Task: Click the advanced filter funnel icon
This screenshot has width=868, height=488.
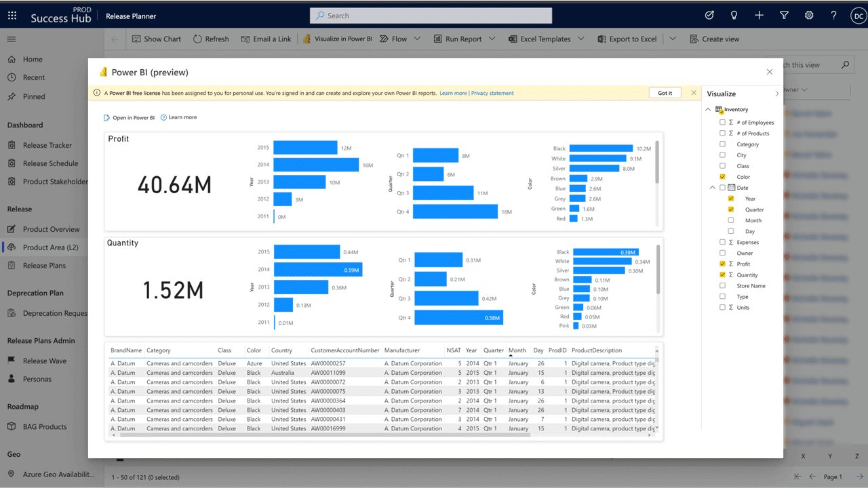Action: (x=784, y=16)
